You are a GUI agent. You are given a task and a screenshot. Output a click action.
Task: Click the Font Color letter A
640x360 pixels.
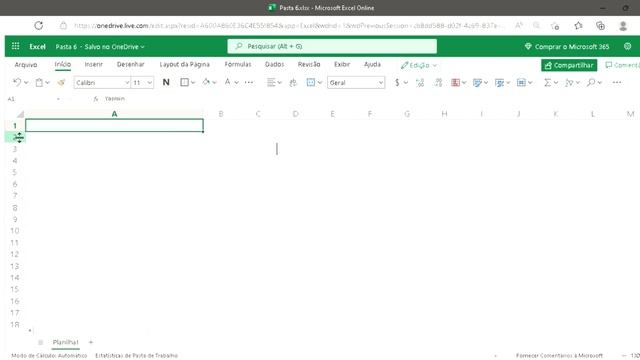227,82
